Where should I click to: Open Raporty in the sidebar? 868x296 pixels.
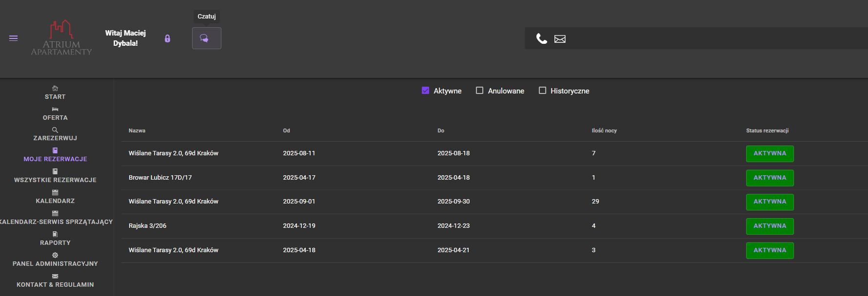pyautogui.click(x=55, y=243)
